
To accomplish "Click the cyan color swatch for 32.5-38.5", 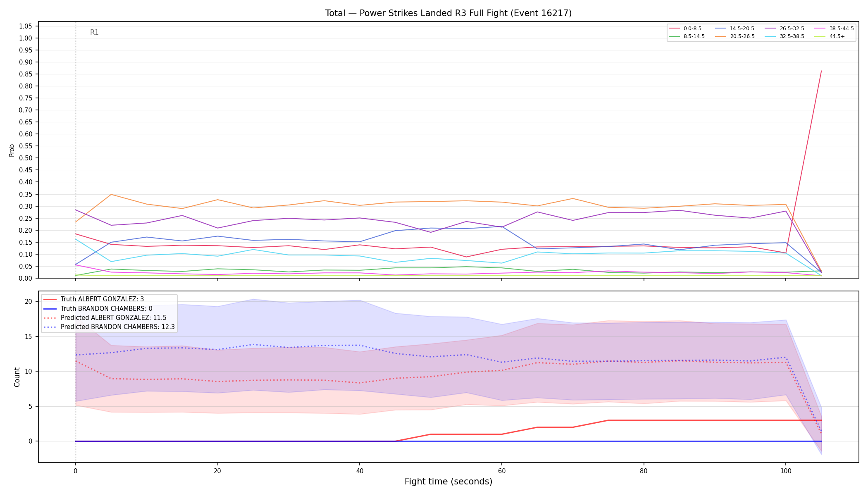I will [x=770, y=36].
